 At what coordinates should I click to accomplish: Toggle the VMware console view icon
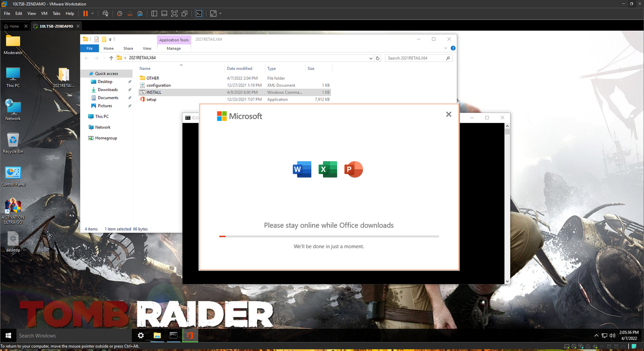(x=199, y=14)
